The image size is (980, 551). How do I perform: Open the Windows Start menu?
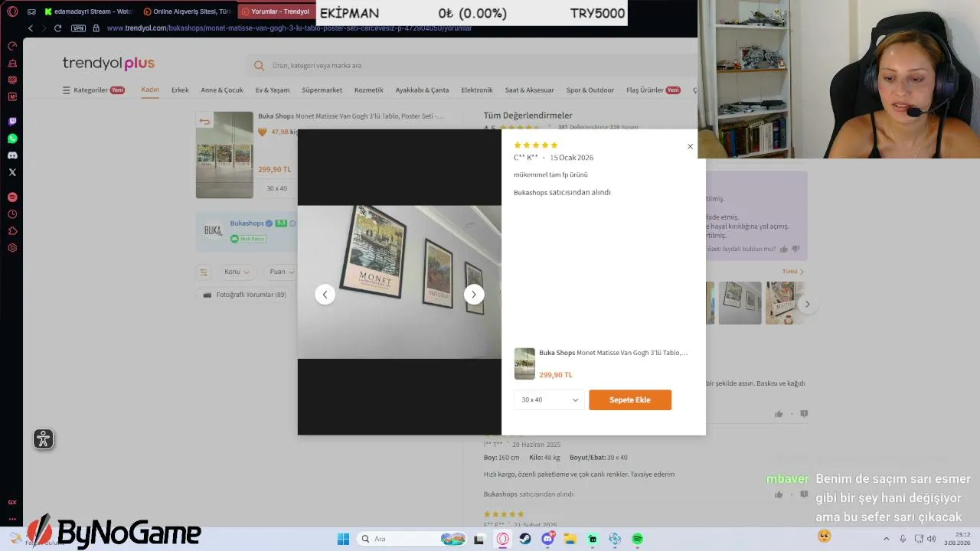click(x=343, y=539)
